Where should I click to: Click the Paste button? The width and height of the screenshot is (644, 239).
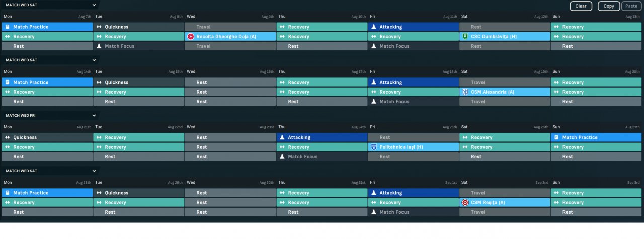coord(631,6)
